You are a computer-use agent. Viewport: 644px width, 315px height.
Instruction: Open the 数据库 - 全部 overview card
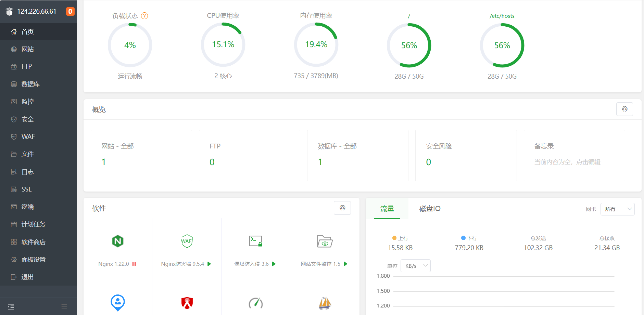[358, 156]
